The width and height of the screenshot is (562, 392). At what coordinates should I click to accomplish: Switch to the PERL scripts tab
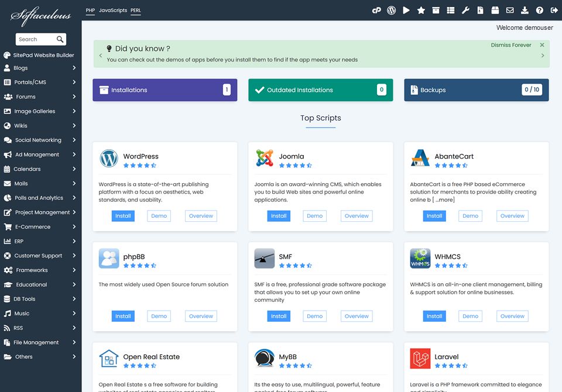click(x=135, y=11)
